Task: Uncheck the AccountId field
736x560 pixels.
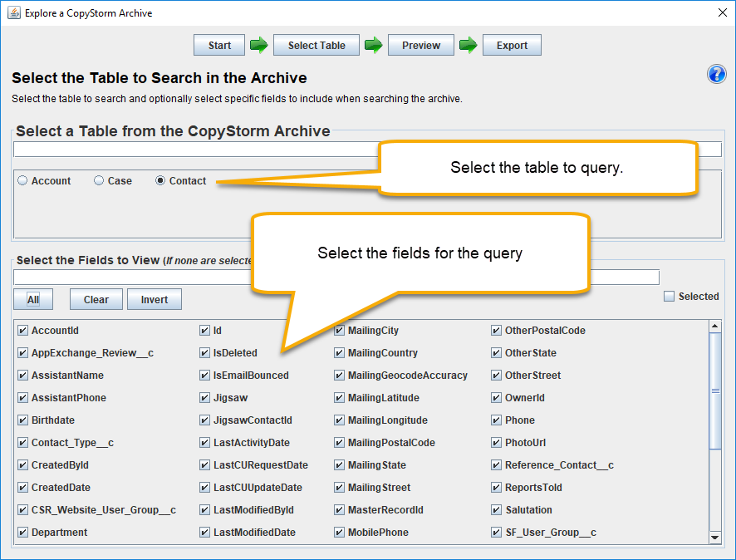Action: (22, 331)
